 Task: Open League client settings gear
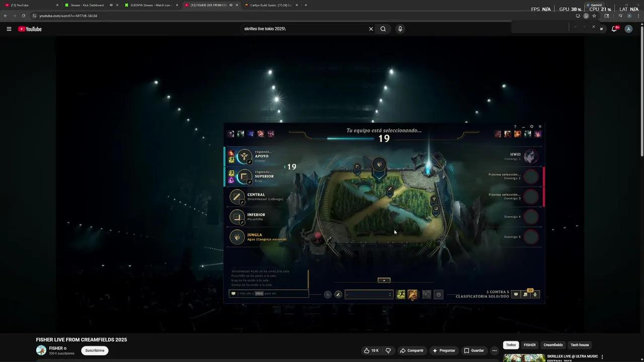tap(532, 127)
